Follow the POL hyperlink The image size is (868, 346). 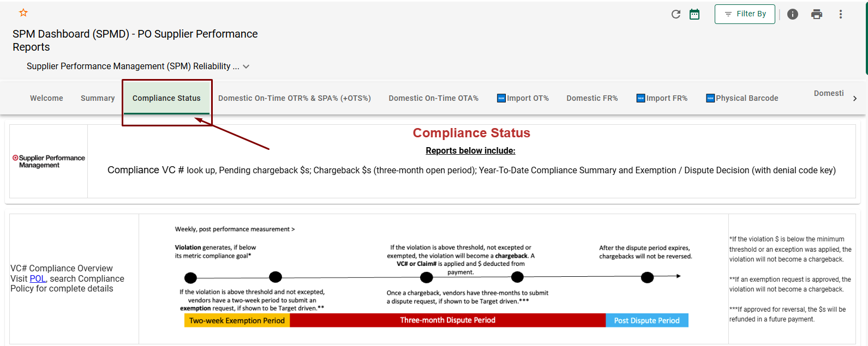(38, 278)
